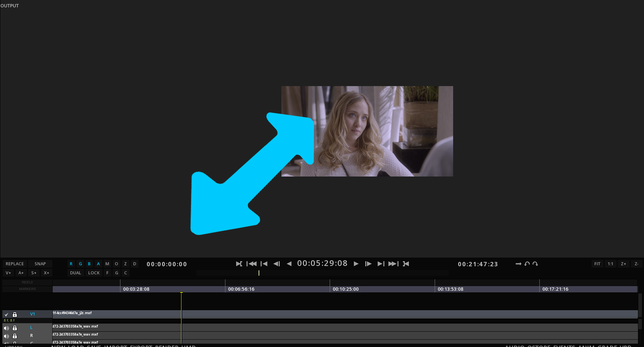Screen dimensions: 644x347
Task: Click the scrub bar below the timecode
Action: [x=322, y=273]
